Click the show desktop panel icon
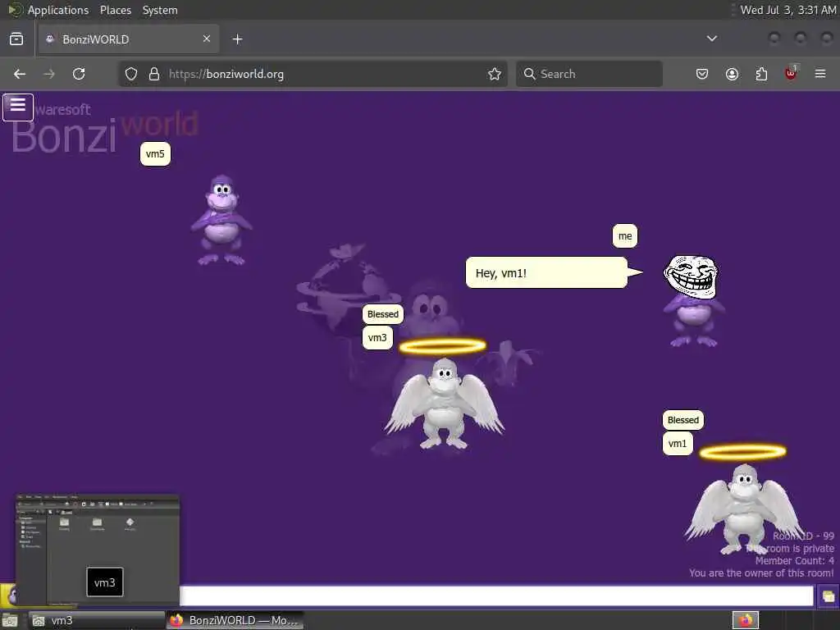 [x=10, y=621]
